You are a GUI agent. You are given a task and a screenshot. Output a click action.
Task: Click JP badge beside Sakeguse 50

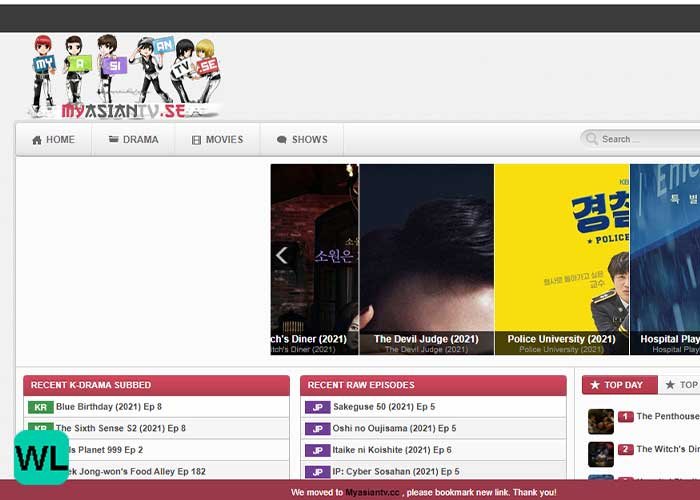click(317, 407)
